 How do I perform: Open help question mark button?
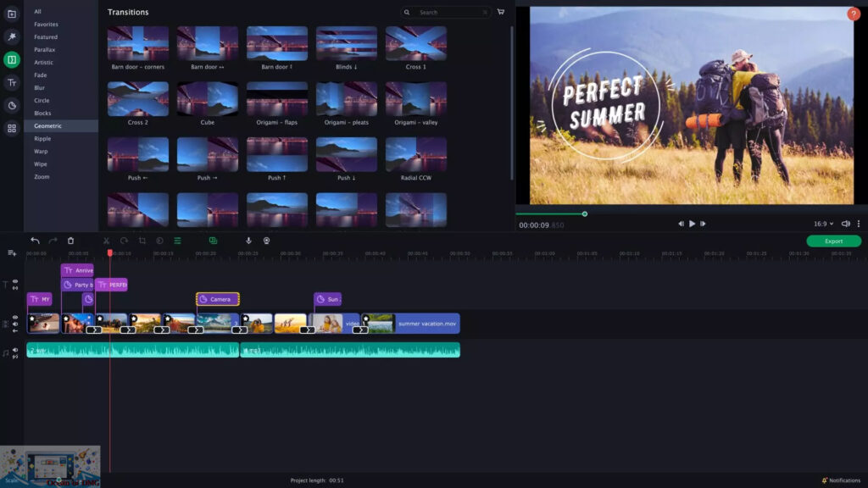point(853,14)
